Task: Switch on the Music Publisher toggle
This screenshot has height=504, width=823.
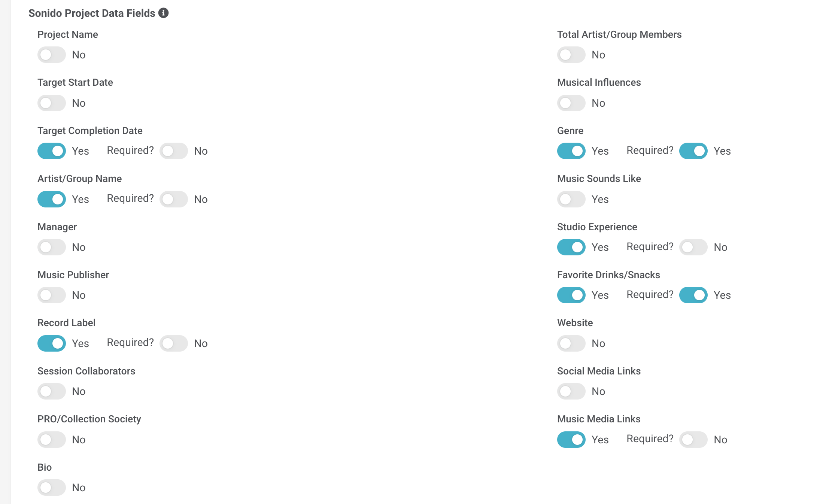Action: [x=52, y=295]
